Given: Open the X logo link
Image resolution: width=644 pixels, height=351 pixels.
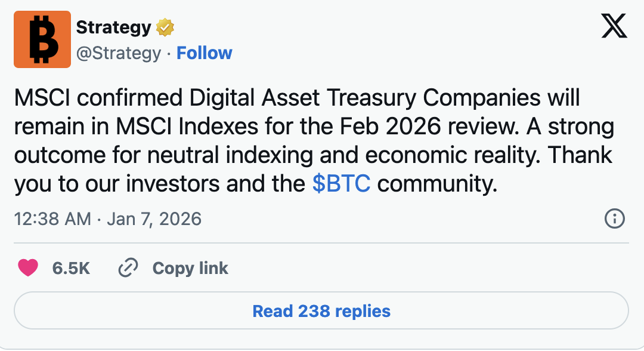Looking at the screenshot, I should (614, 27).
